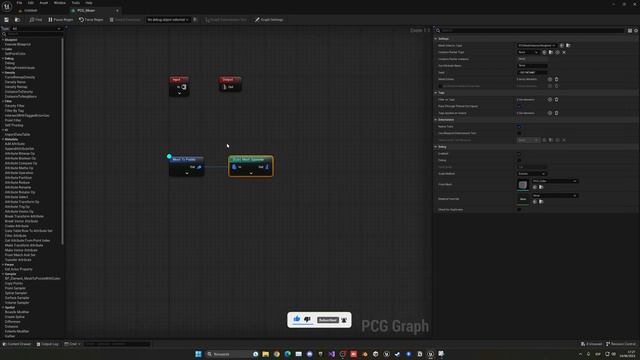Click the Mesh To Points Out pin

point(199,167)
